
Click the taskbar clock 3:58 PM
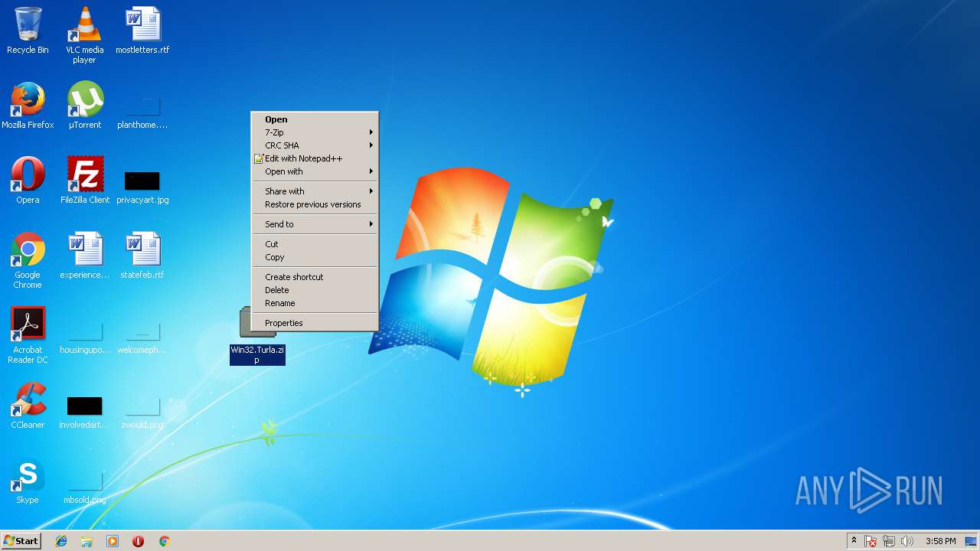point(940,541)
